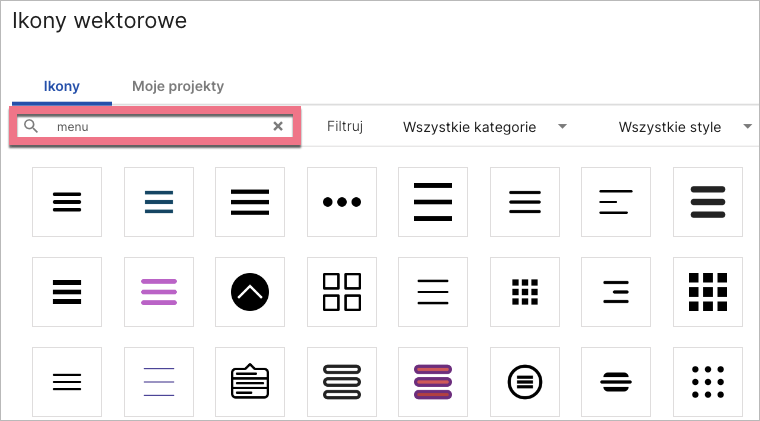The image size is (760, 421).
Task: Open the Ikony tab
Action: pyautogui.click(x=62, y=86)
